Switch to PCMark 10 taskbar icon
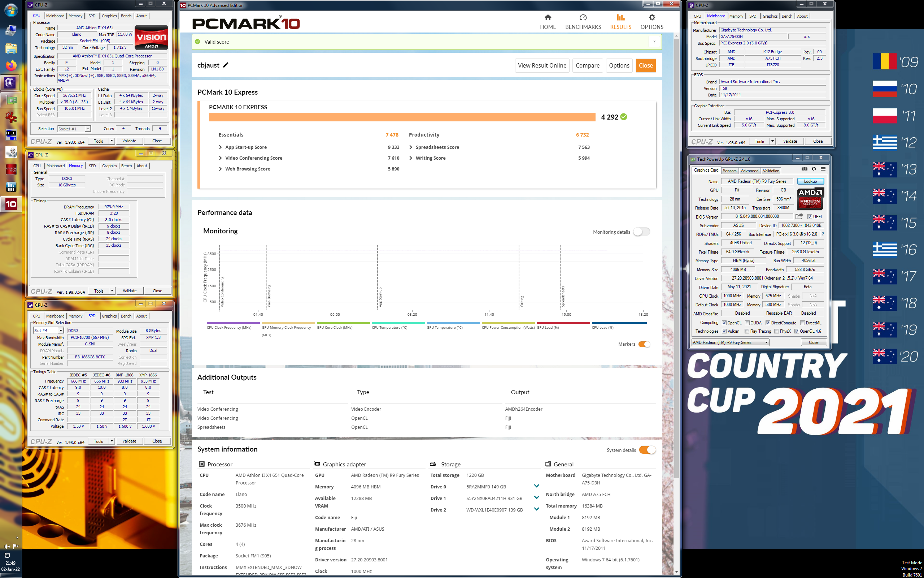 11,204
